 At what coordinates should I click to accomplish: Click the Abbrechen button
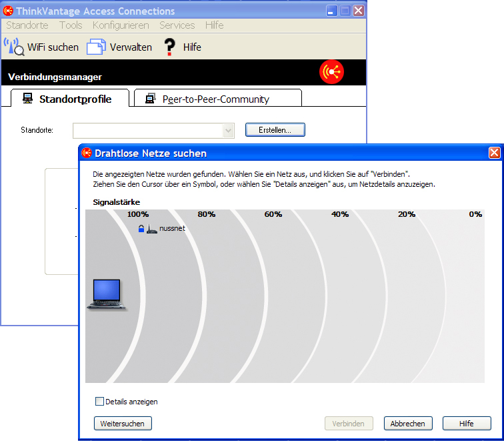point(408,423)
